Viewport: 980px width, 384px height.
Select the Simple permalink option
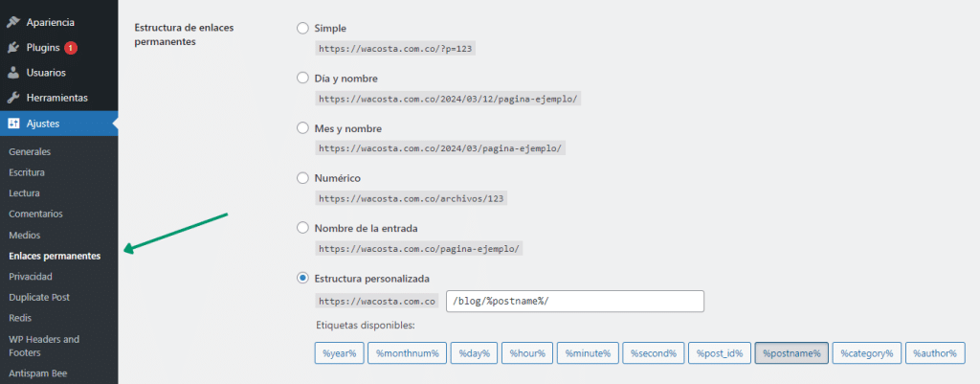(x=303, y=28)
